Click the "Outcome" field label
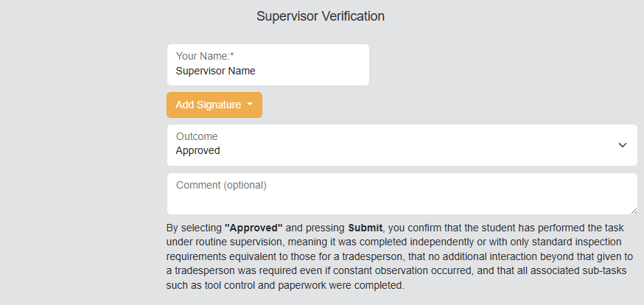This screenshot has height=305, width=644. coord(197,136)
